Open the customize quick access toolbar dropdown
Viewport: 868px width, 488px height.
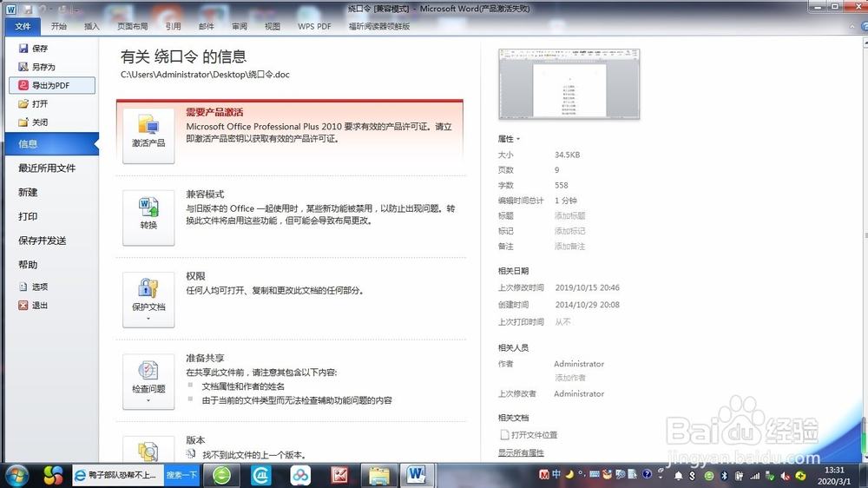point(75,10)
